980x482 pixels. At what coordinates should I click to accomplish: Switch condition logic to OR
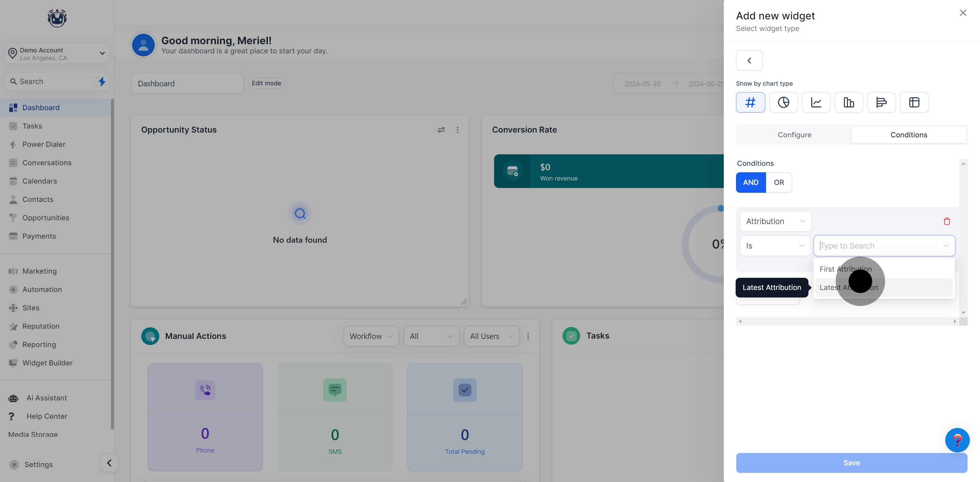point(779,183)
